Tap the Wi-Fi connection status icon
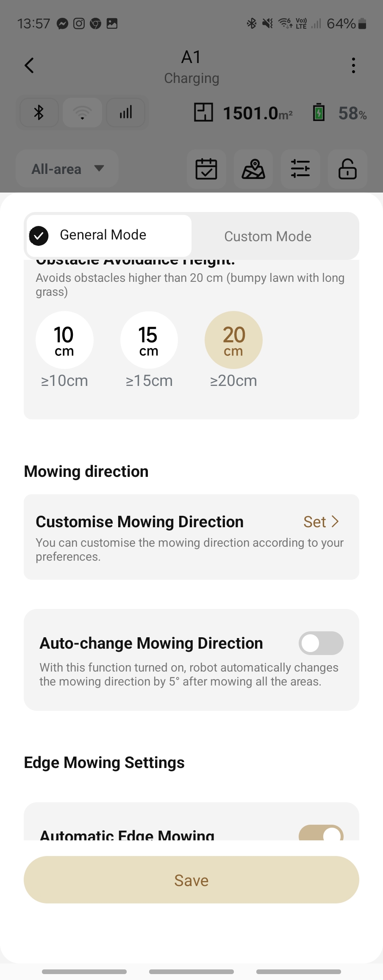Screen dimensions: 383x980 pos(82,113)
